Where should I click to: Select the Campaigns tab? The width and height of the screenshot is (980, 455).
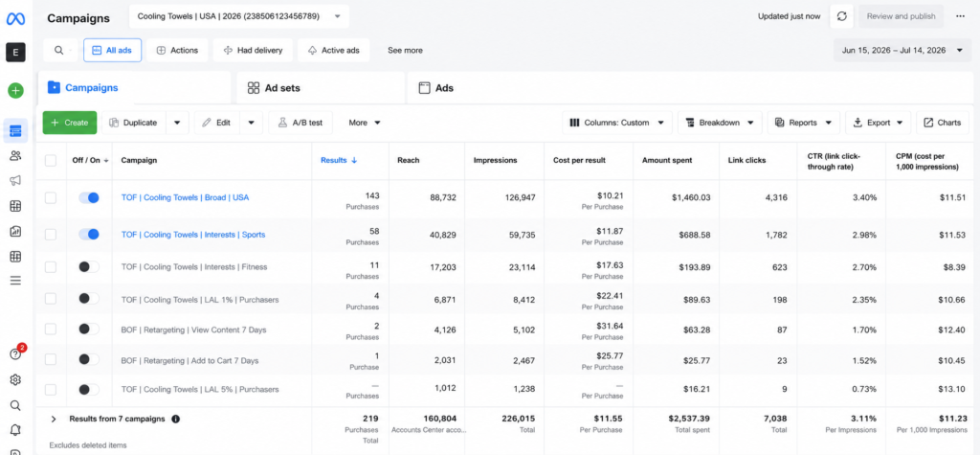tap(134, 88)
